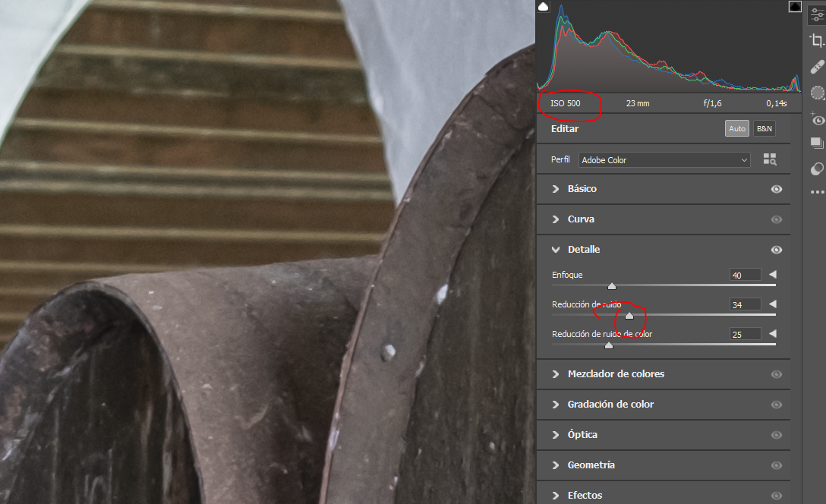Viewport: 826px width, 504px height.
Task: Toggle visibility eye for Óptica panel
Action: point(777,435)
